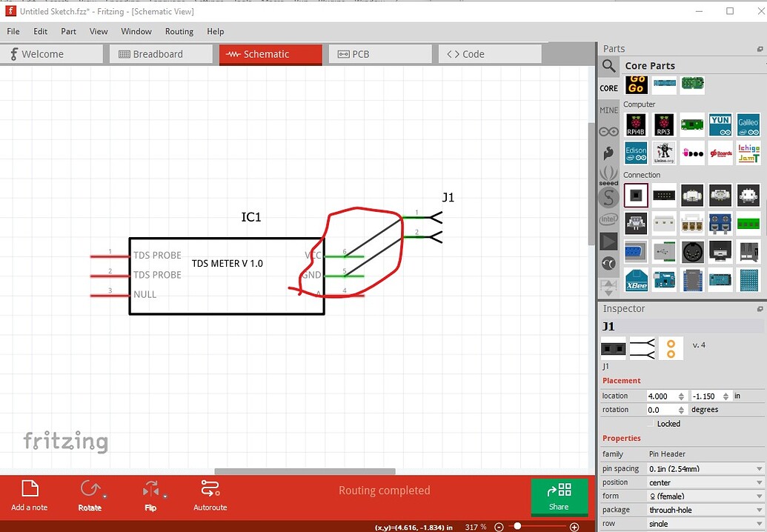The image size is (767, 532).
Task: Click the green Share button
Action: point(559,496)
